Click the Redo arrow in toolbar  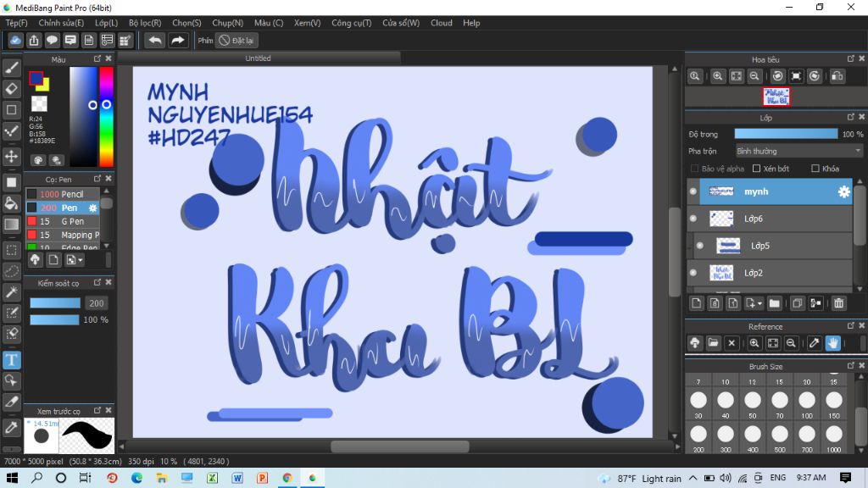coord(178,41)
